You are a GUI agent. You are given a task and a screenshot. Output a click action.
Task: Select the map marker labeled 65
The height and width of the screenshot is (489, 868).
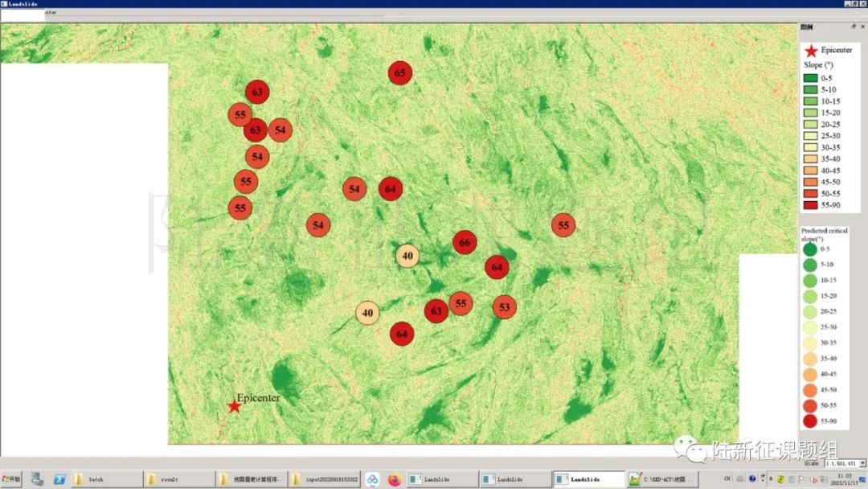[400, 73]
